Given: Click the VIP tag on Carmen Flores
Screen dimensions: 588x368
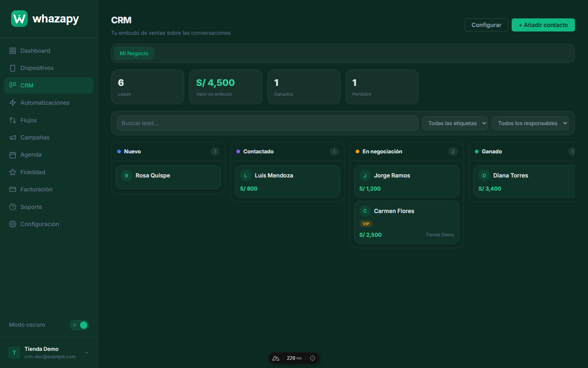Looking at the screenshot, I should click(x=366, y=224).
